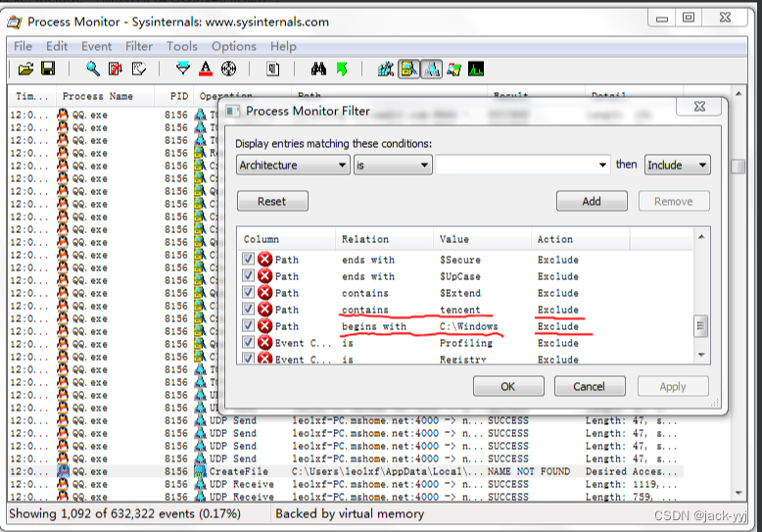Click the main event list scrollbar thumb

coord(738,167)
